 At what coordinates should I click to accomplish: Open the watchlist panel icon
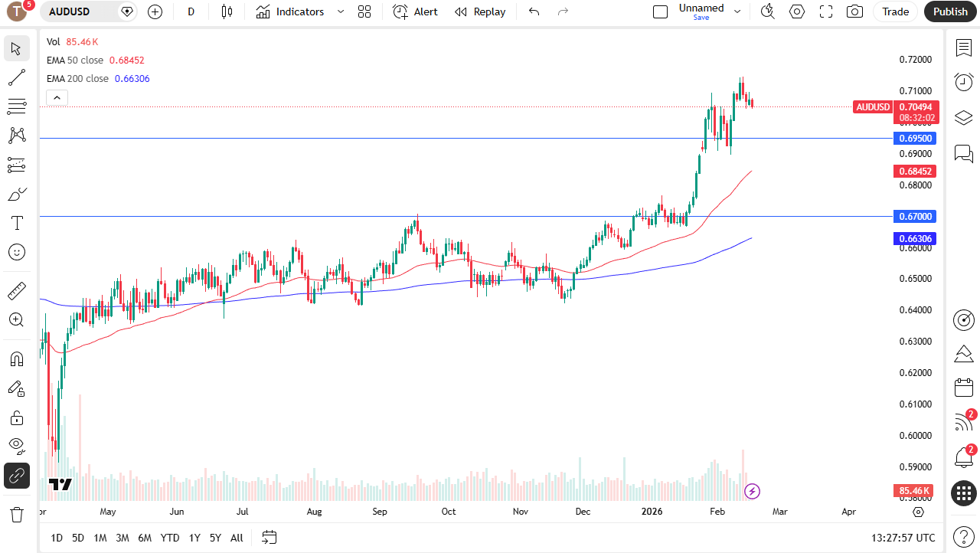click(x=964, y=48)
